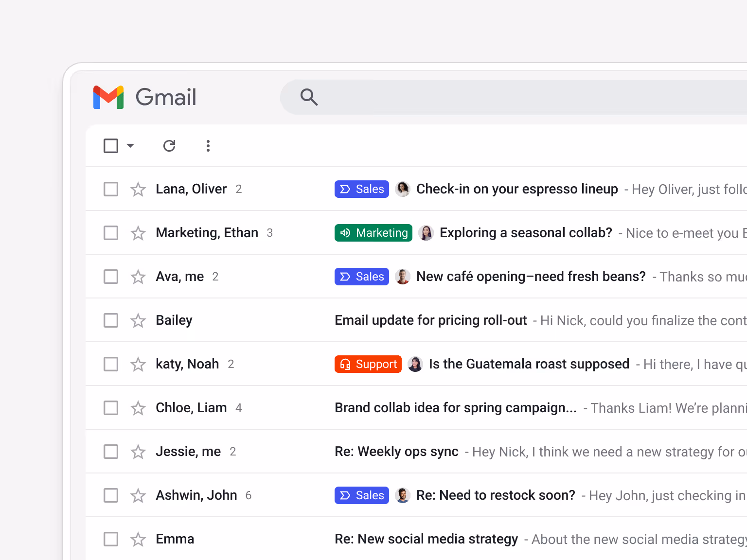The width and height of the screenshot is (747, 560).
Task: Star the Jessie, me conversation
Action: coord(138,452)
